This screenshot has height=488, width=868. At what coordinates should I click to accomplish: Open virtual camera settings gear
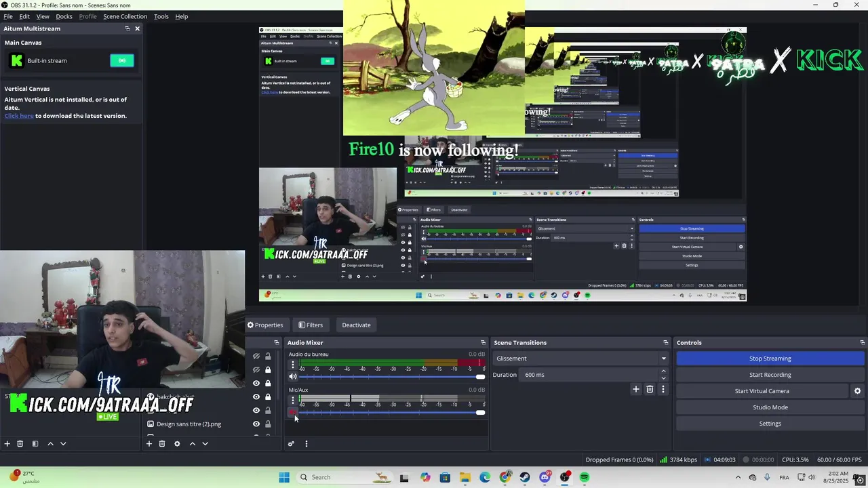857,391
